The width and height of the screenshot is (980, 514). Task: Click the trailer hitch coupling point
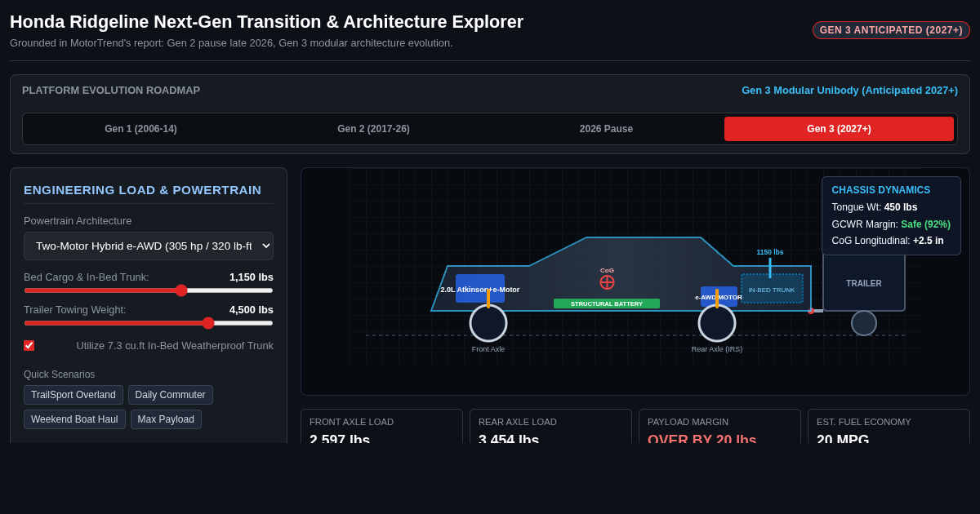811,311
